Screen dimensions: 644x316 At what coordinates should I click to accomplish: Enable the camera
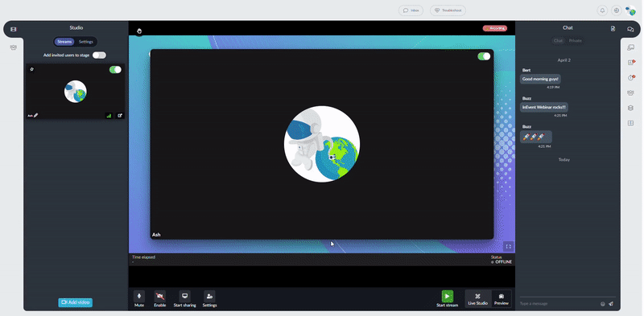pos(159,299)
